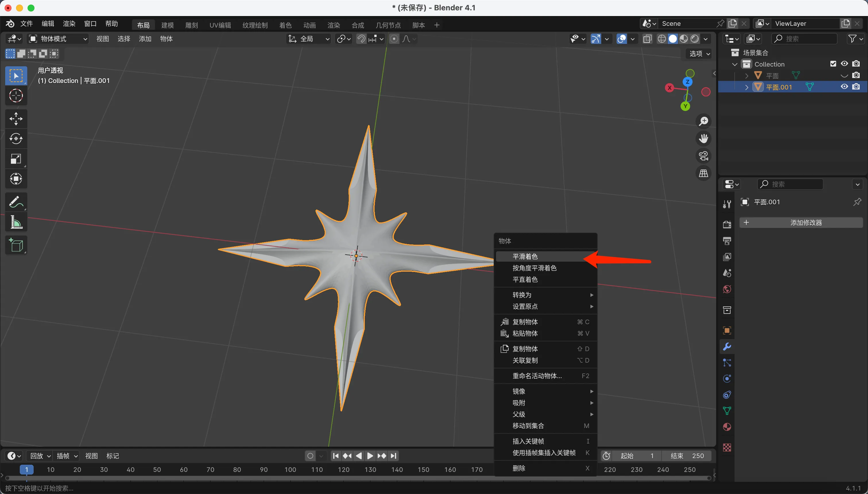Uncheck the Collection exclude checkbox
Screen dimensions: 868x494
tap(833, 64)
